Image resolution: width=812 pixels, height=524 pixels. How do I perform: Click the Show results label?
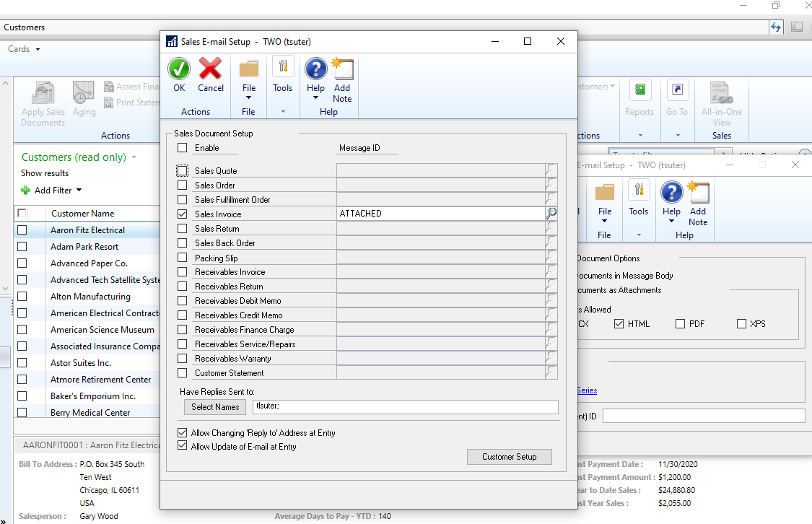pos(45,173)
